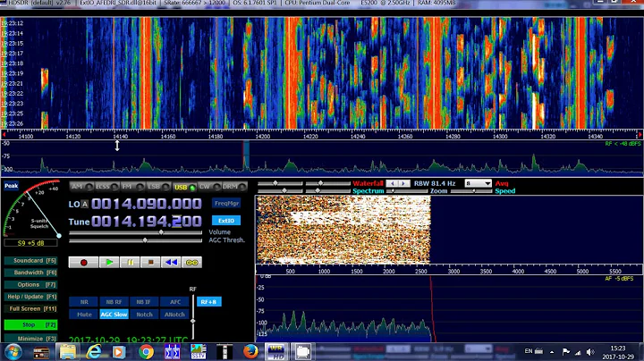Open Soundcard settings [F5]
The image size is (644, 361).
(x=30, y=261)
